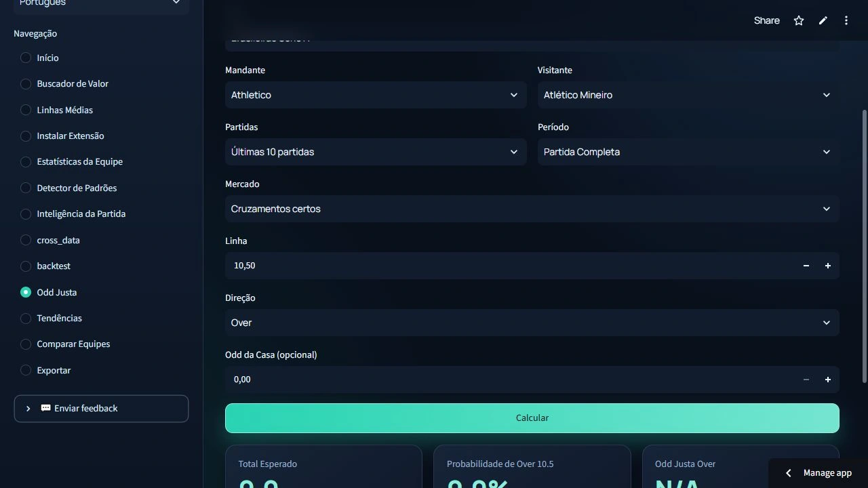
Task: Open Mercado dropdown showing Cruzamentos certos
Action: 532,209
